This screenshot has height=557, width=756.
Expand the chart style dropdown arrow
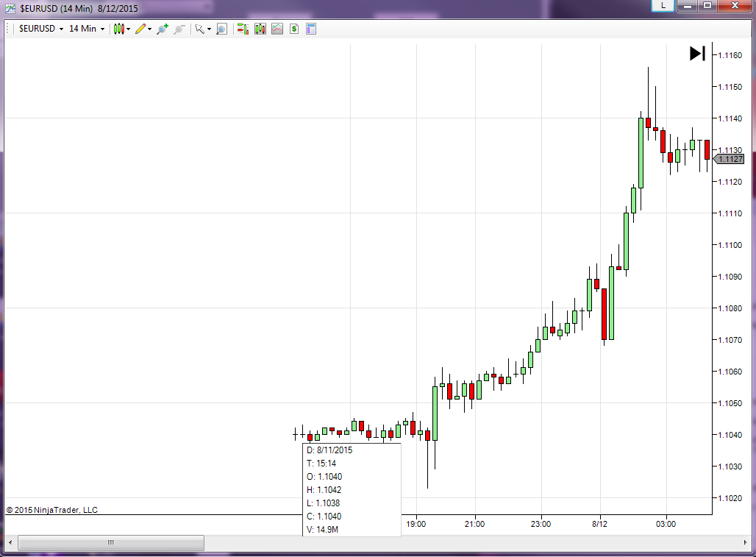(128, 29)
